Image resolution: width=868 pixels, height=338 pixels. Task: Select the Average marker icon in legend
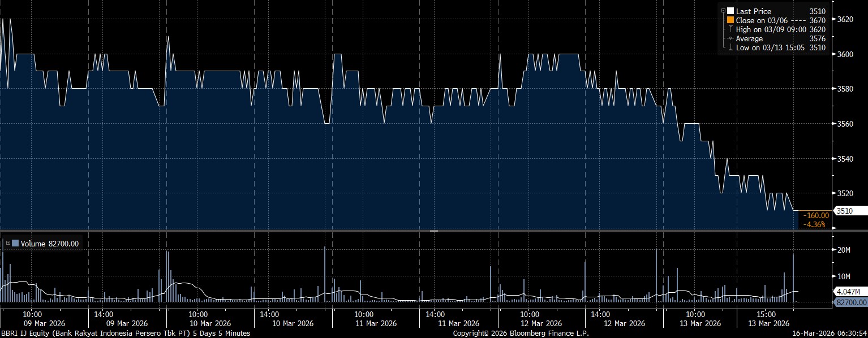point(731,38)
